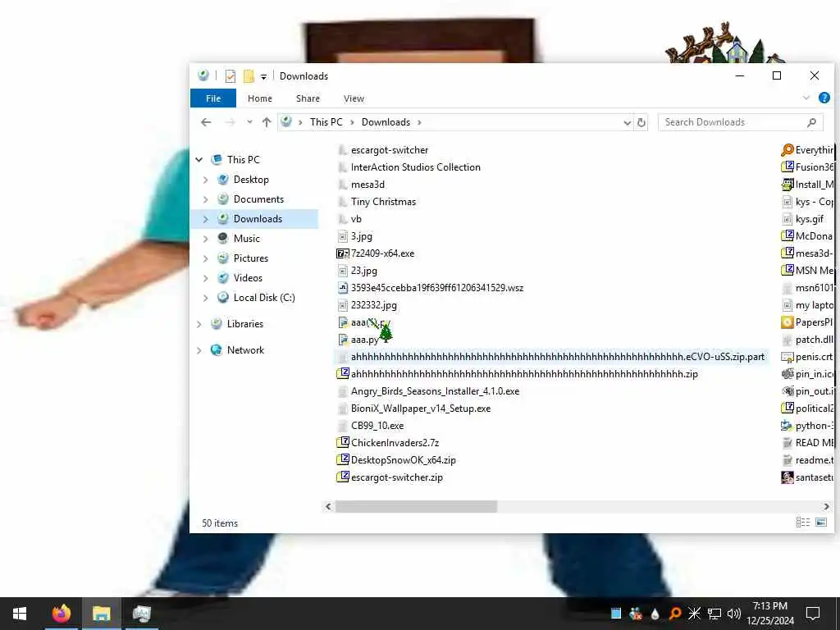This screenshot has width=840, height=630.
Task: Click the .wsz Winamp skin file icon
Action: [343, 288]
